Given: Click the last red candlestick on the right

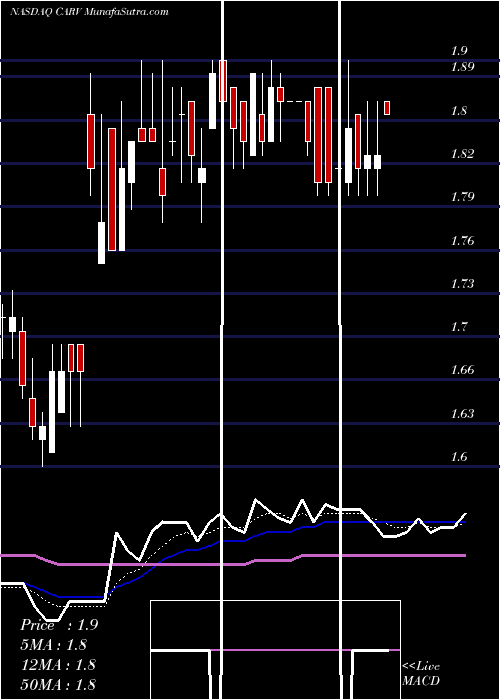Looking at the screenshot, I should (387, 108).
